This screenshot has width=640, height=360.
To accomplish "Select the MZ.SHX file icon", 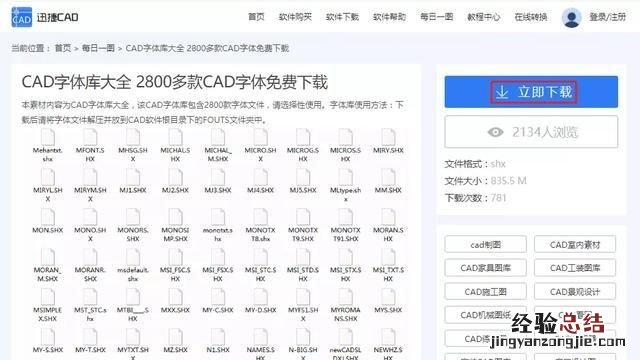I will pos(175,337).
